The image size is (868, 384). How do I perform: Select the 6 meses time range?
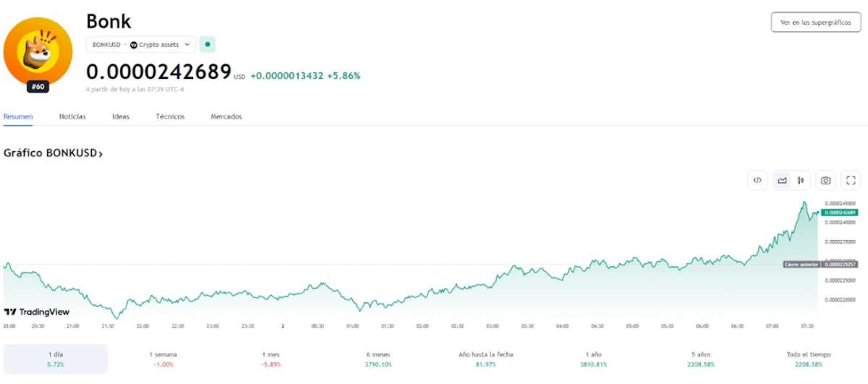point(380,359)
